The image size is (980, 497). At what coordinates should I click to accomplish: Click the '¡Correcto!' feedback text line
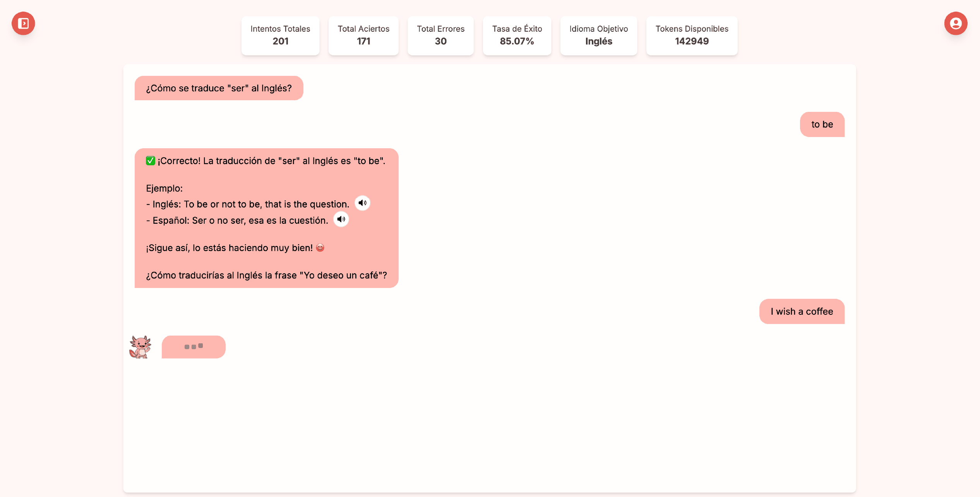point(271,161)
